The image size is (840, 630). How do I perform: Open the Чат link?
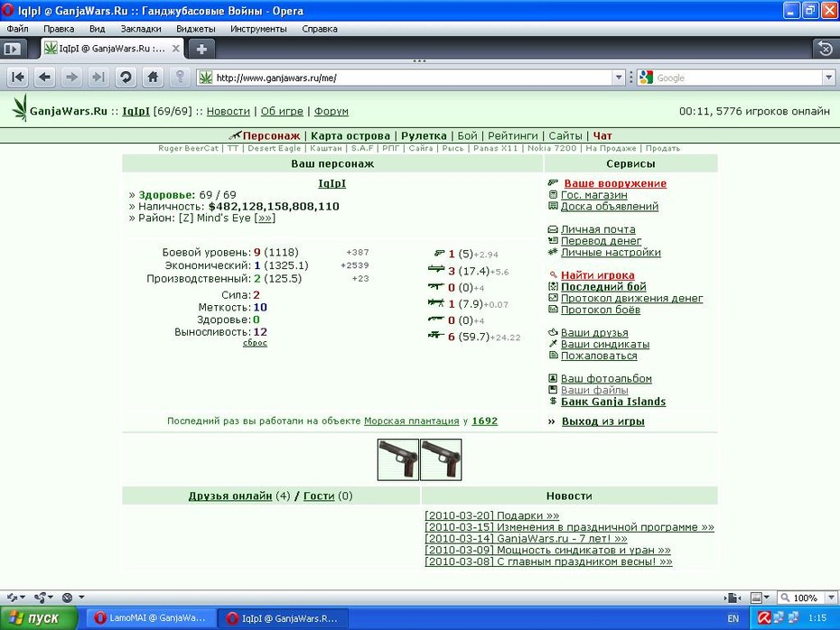pyautogui.click(x=602, y=136)
